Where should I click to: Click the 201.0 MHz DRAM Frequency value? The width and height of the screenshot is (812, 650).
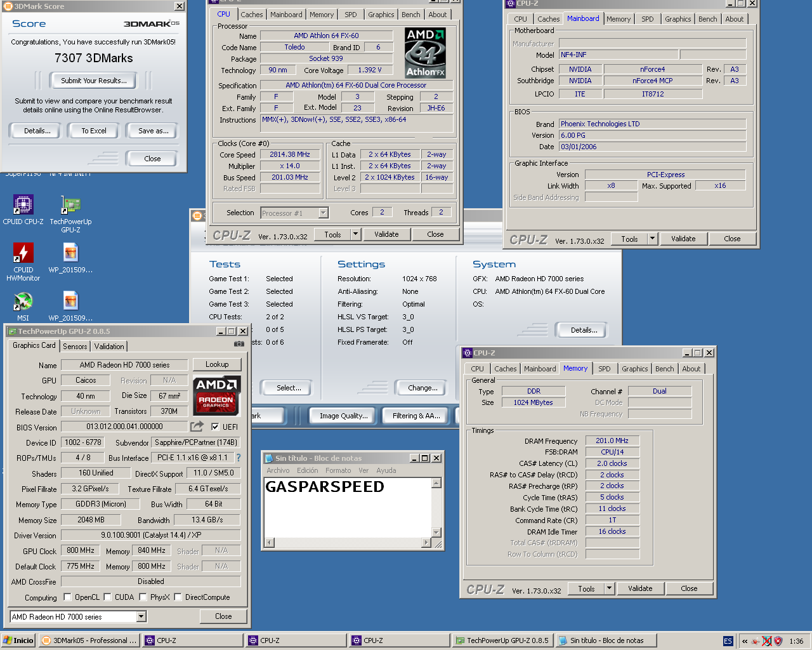(x=612, y=441)
